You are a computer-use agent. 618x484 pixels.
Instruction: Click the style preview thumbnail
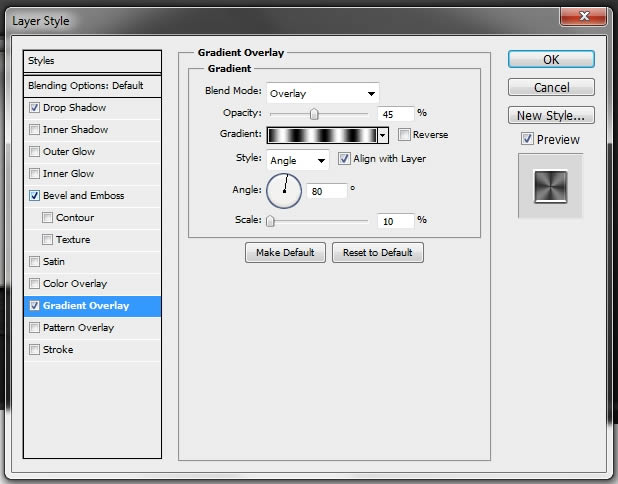point(550,186)
